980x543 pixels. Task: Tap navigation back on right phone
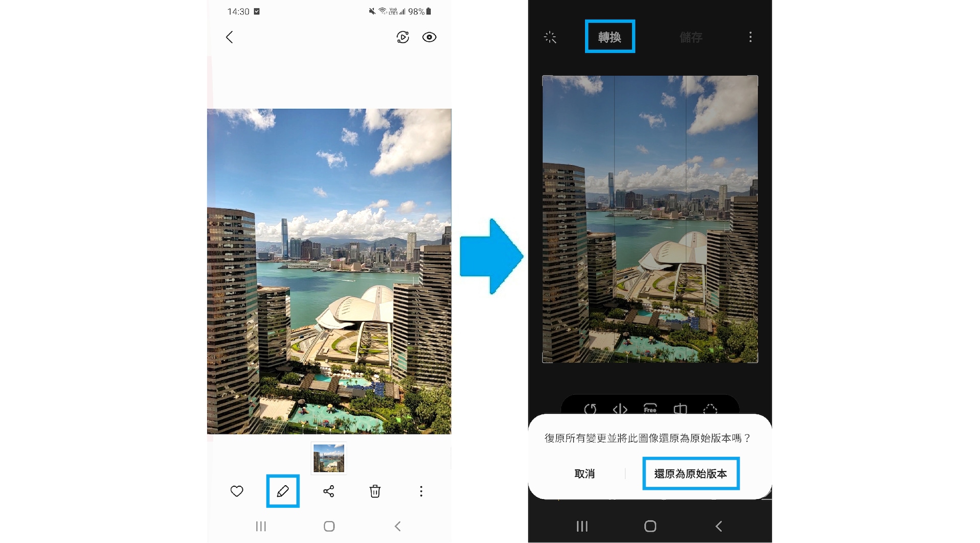[719, 526]
